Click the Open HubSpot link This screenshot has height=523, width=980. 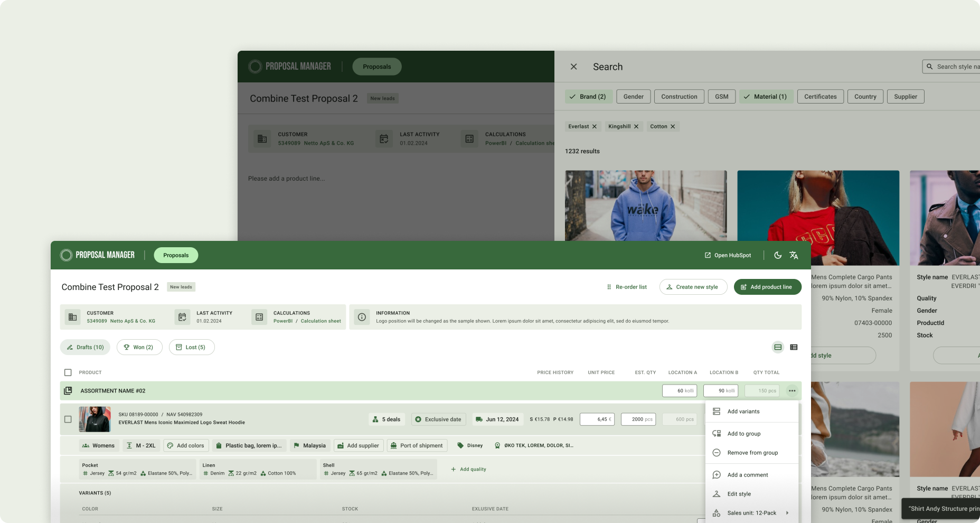pos(728,255)
